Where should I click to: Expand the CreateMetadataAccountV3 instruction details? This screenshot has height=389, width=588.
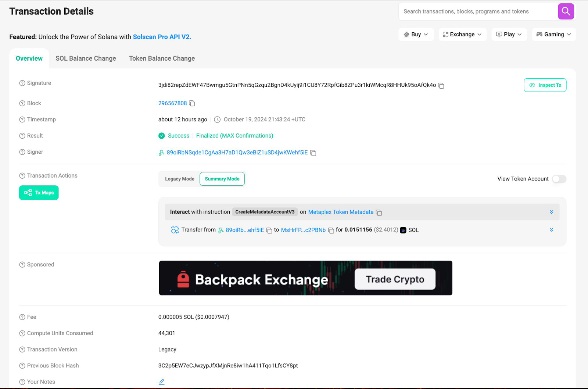(551, 212)
